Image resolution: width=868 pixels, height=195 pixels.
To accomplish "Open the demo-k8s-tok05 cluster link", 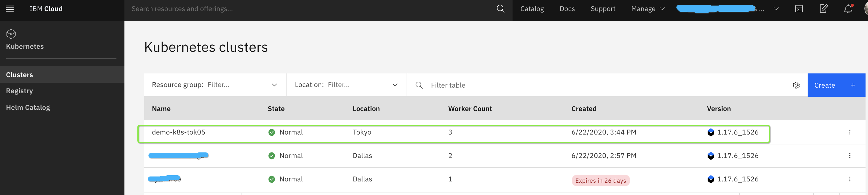I will (179, 132).
